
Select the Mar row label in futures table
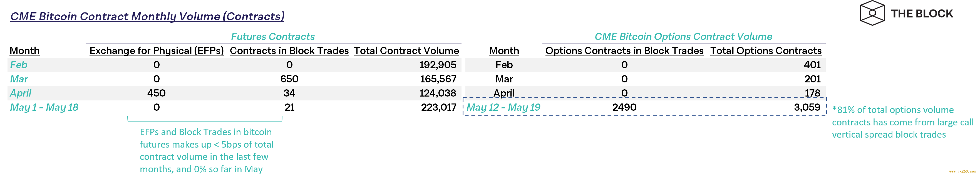point(19,79)
